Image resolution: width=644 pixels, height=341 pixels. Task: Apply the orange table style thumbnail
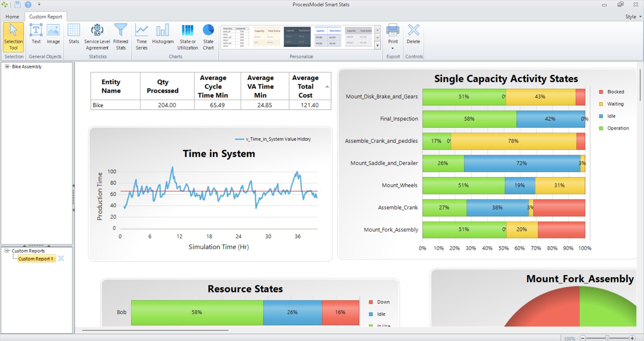tap(267, 37)
